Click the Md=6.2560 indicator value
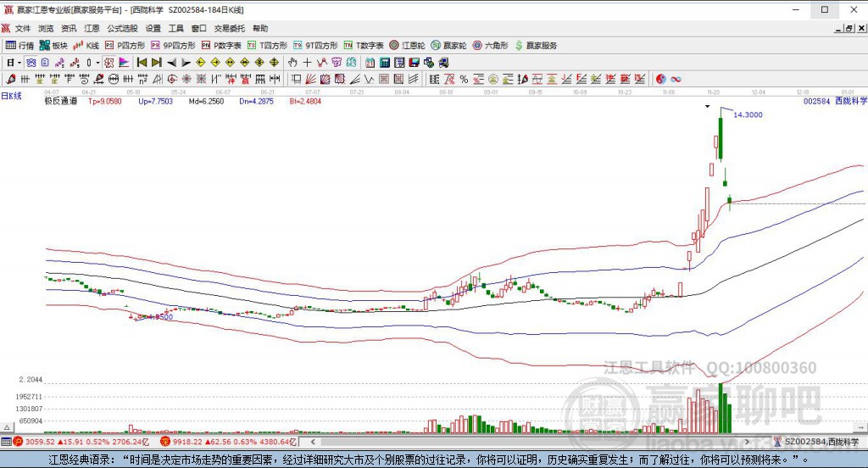Viewport: 868px width, 468px height. 207,102
